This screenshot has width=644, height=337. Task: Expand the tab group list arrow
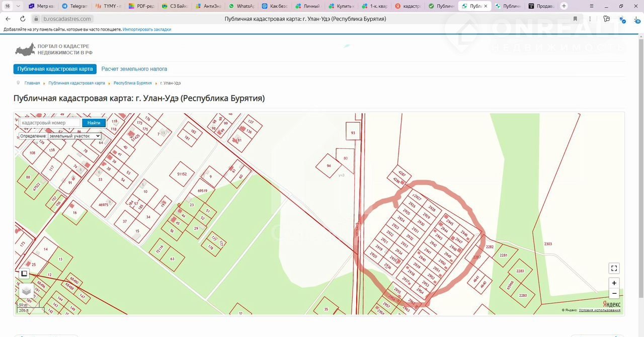pos(19,6)
